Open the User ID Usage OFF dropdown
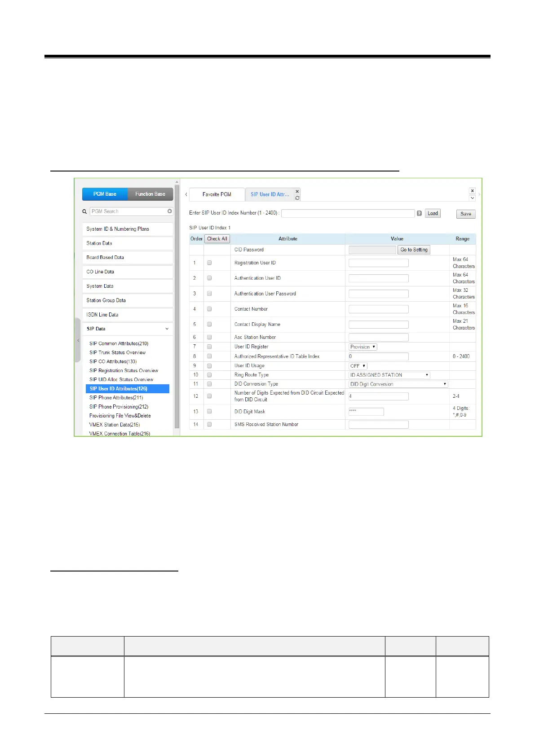The image size is (535, 756). [x=358, y=366]
